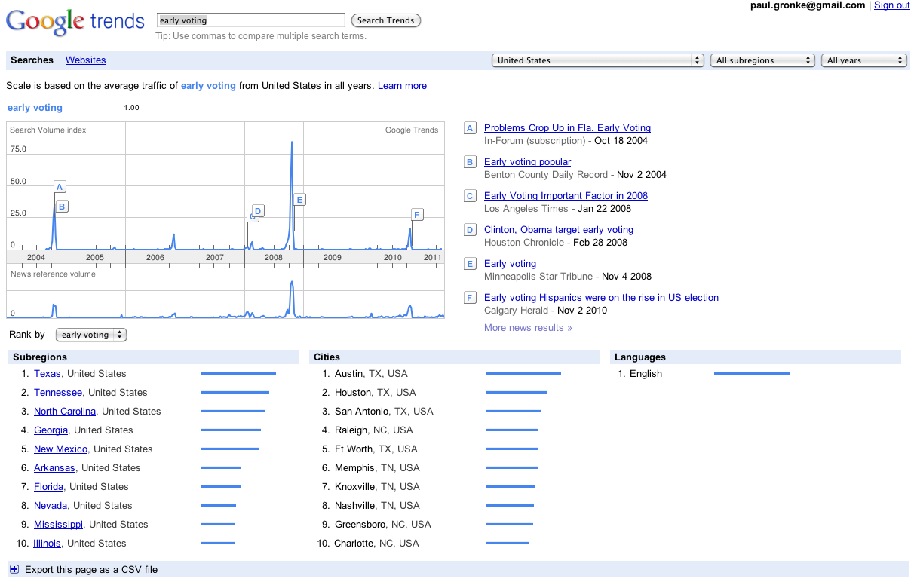Open the All subregions dropdown
This screenshot has width=914, height=588.
(x=763, y=60)
